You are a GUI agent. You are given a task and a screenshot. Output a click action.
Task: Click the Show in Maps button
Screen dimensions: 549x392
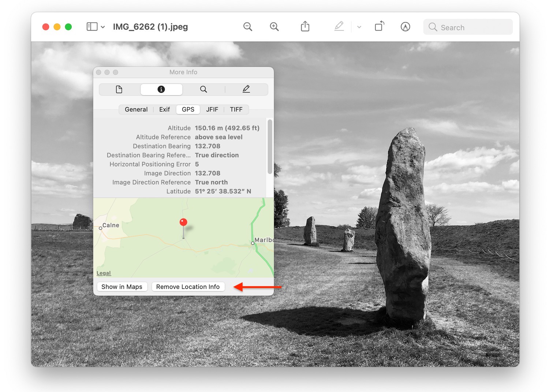point(122,287)
